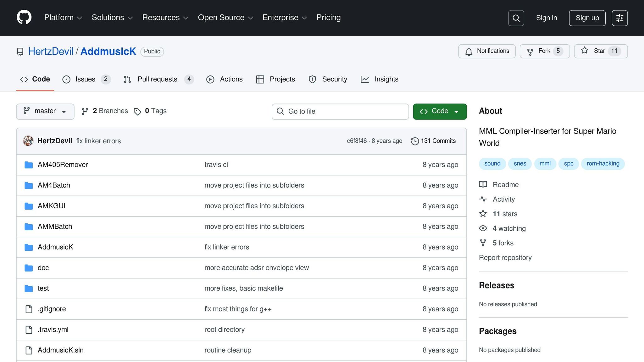Open the Packages section heading
This screenshot has width=644, height=362.
coord(498,331)
